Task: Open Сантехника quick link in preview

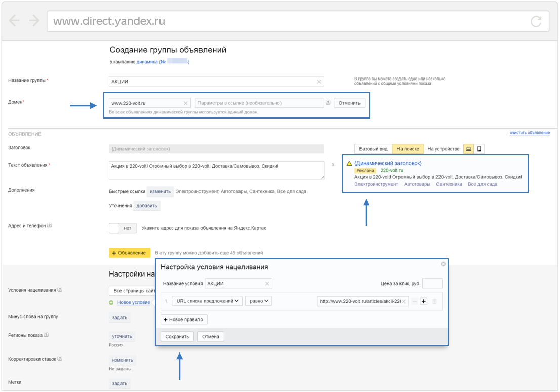Action: pos(449,184)
